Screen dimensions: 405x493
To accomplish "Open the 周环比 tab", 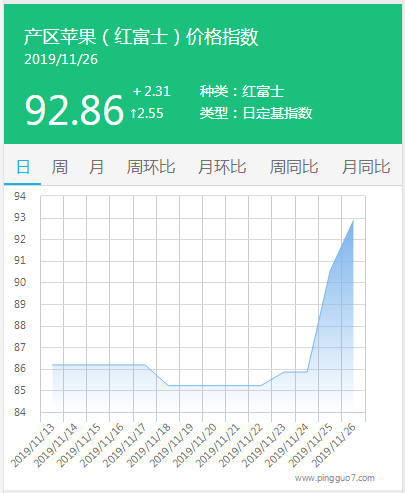I will 151,167.
